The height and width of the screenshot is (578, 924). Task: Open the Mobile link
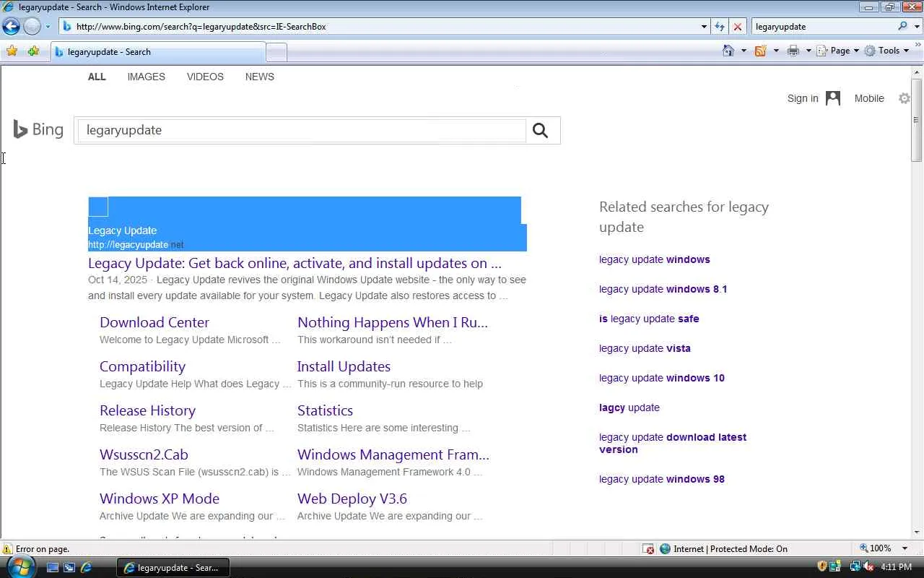(x=869, y=98)
